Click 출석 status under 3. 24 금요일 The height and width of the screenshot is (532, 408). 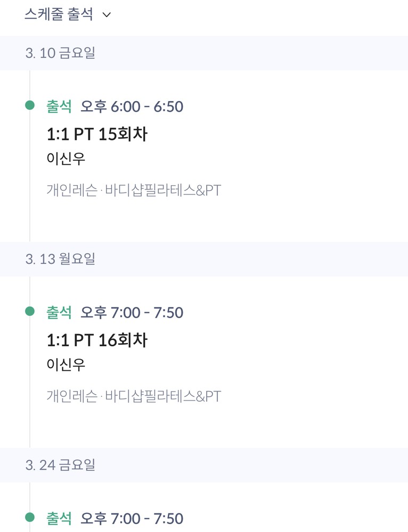pyautogui.click(x=59, y=518)
